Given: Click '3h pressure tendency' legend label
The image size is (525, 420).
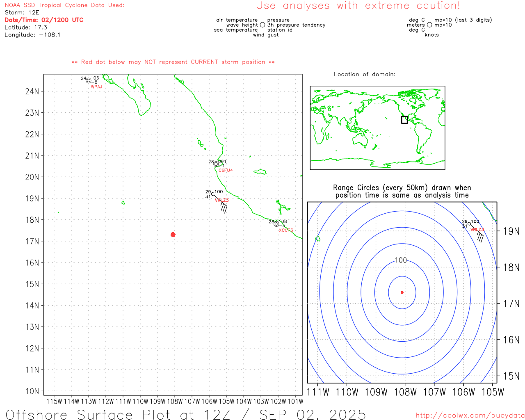Looking at the screenshot, I should click(296, 25).
